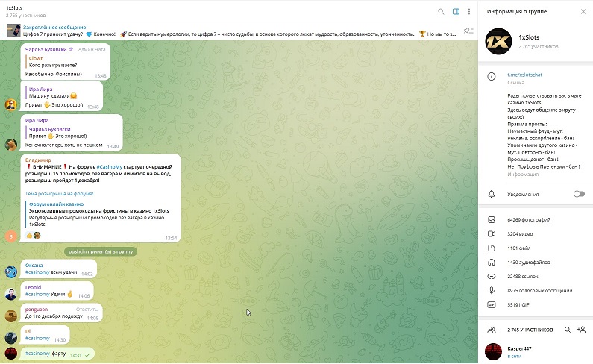Click the thumbs-up reaction on Vladimir's post
Viewport: 593px width, 364px height.
[x=29, y=236]
